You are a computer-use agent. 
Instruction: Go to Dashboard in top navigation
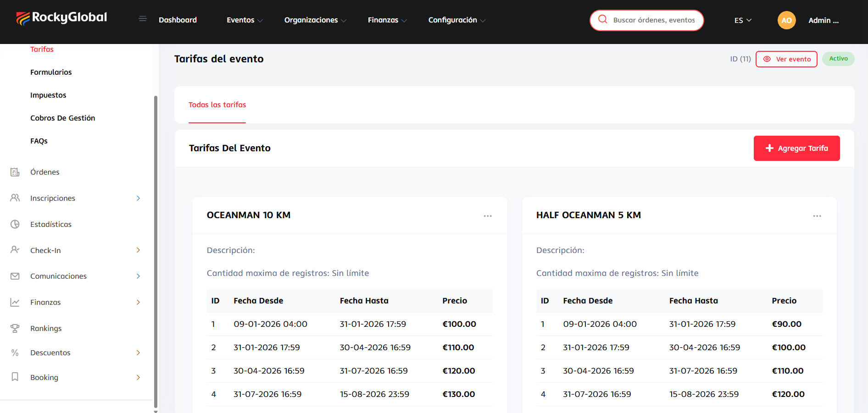178,20
